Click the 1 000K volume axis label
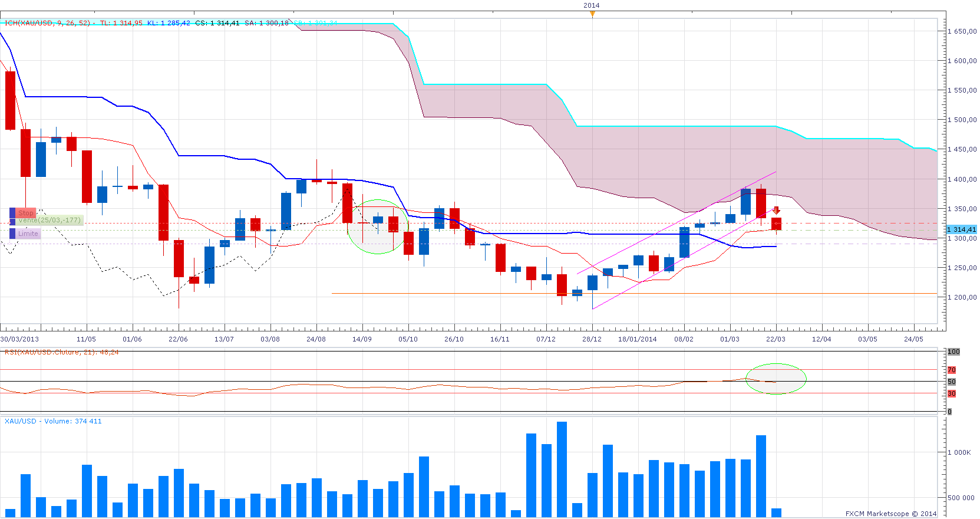The height and width of the screenshot is (519, 980). (x=959, y=452)
